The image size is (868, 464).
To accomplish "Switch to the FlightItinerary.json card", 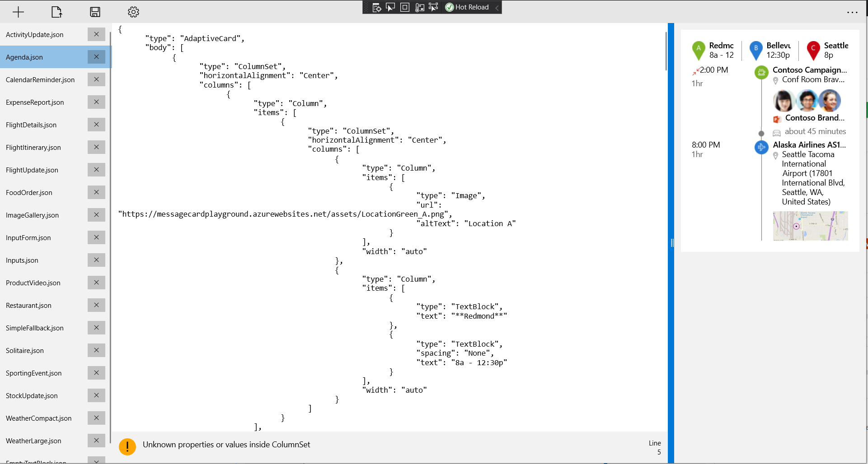I will point(33,147).
